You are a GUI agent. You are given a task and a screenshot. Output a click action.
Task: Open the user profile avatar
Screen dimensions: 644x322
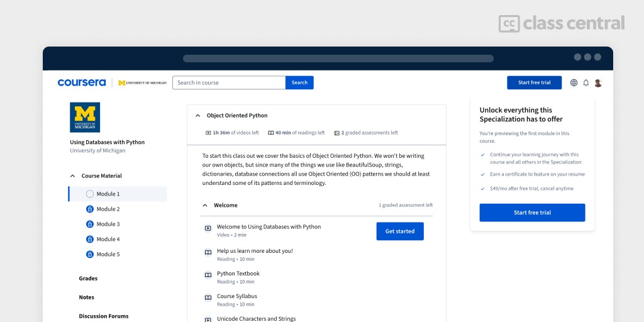[598, 82]
